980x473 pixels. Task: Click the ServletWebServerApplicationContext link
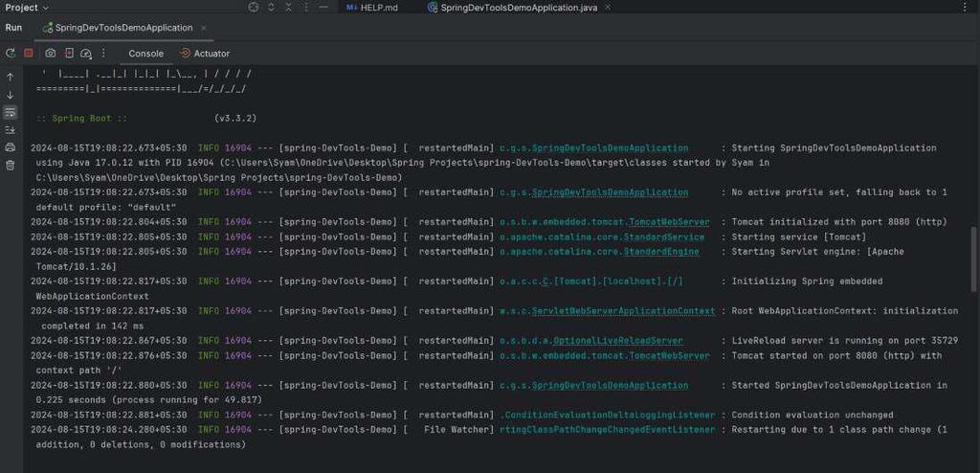(x=623, y=311)
